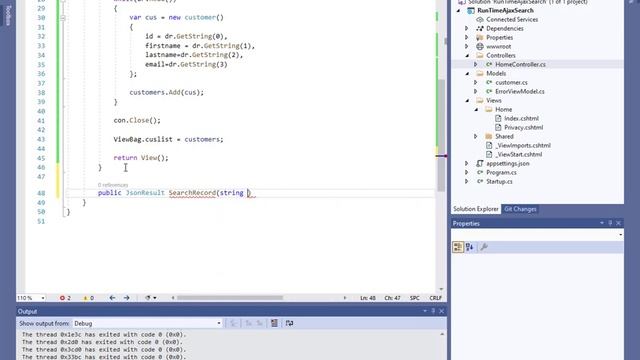Toggle word wrap in Output panel
Viewport: 640px width, 360px height.
coord(289,323)
